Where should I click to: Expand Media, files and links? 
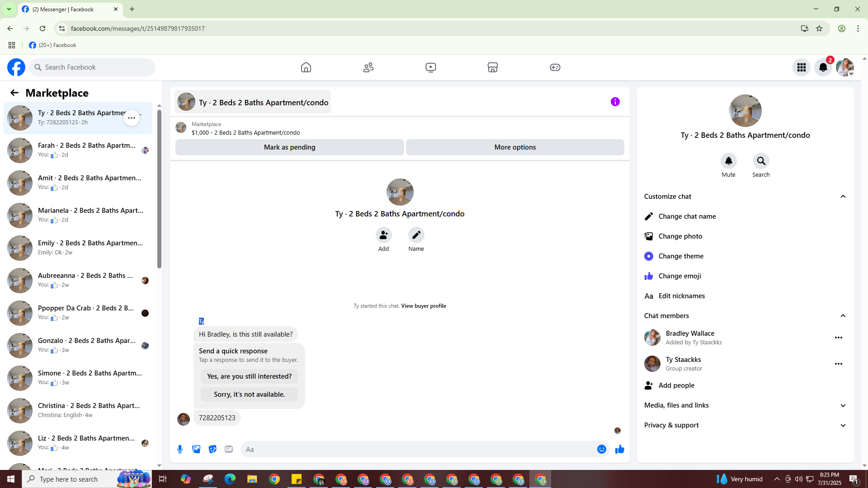click(843, 405)
